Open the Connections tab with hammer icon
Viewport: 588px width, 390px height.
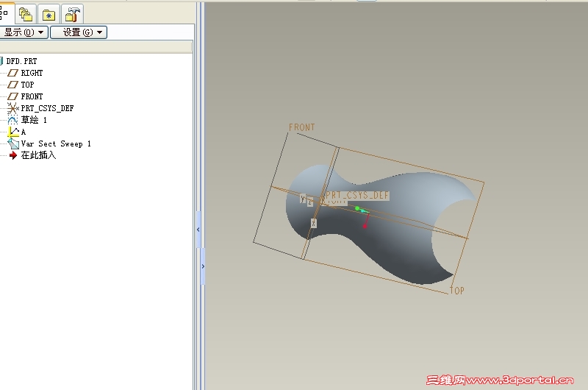pos(72,15)
